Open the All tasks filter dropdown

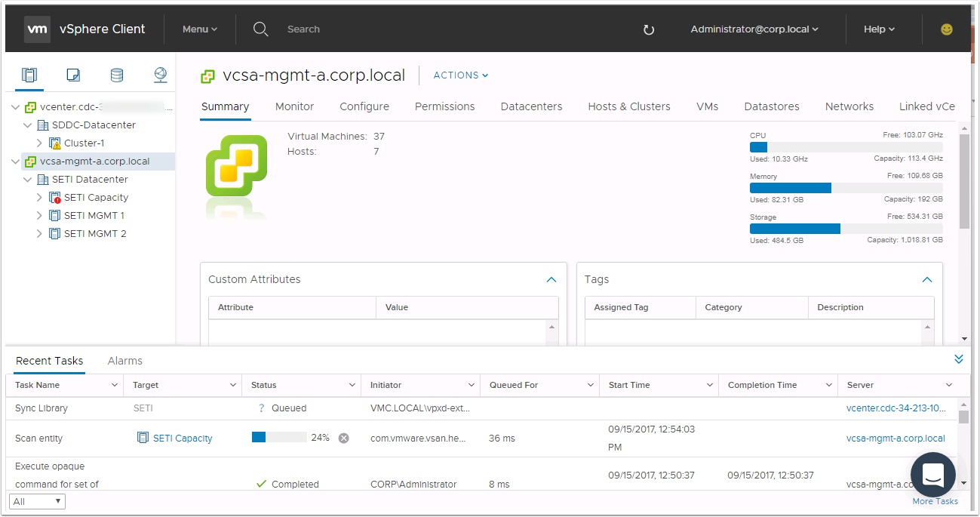click(x=37, y=501)
